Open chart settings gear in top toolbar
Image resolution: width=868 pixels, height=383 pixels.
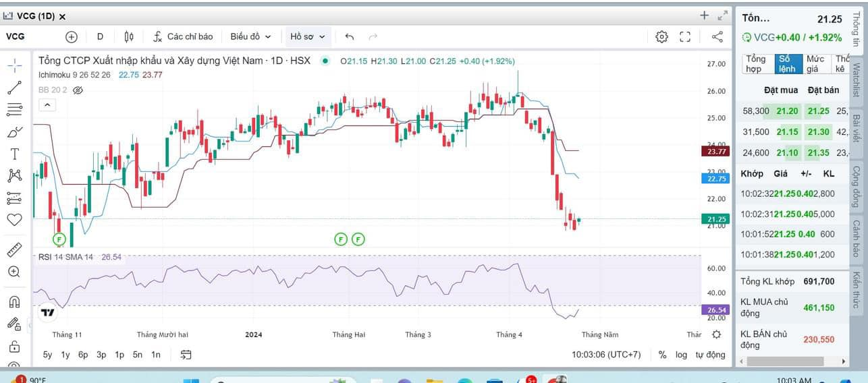tap(661, 36)
